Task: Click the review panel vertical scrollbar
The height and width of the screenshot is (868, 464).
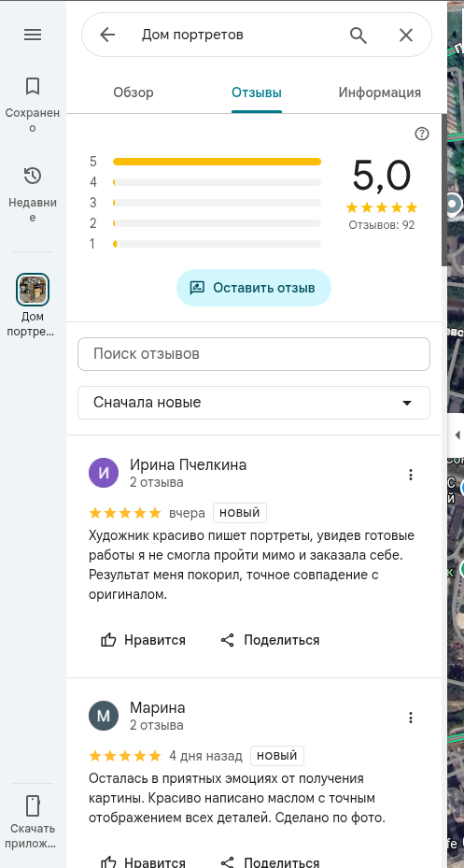Action: [x=444, y=191]
